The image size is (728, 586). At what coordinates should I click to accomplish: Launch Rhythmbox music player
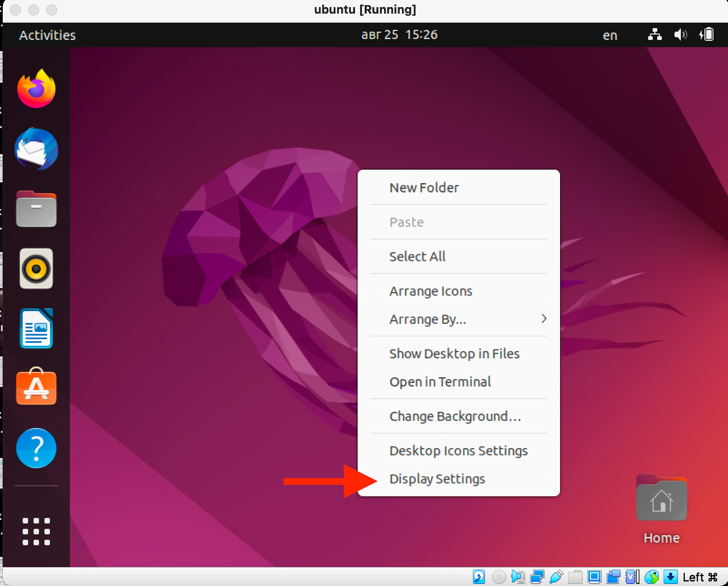pos(36,269)
